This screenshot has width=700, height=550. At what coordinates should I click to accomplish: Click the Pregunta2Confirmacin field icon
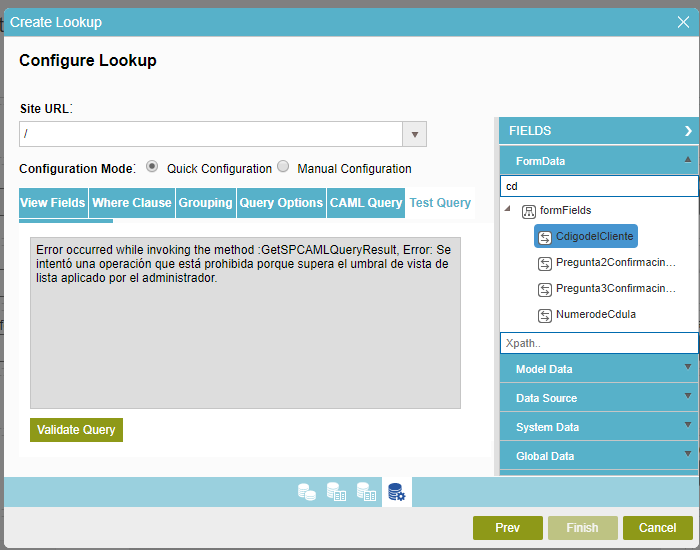(545, 263)
